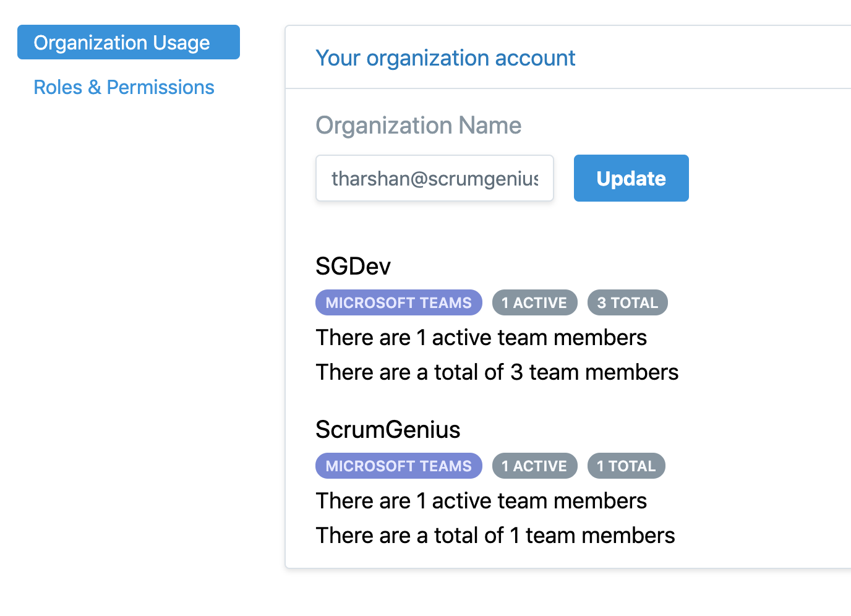
Task: Click 'There are a total of 3 team members'
Action: pyautogui.click(x=497, y=372)
